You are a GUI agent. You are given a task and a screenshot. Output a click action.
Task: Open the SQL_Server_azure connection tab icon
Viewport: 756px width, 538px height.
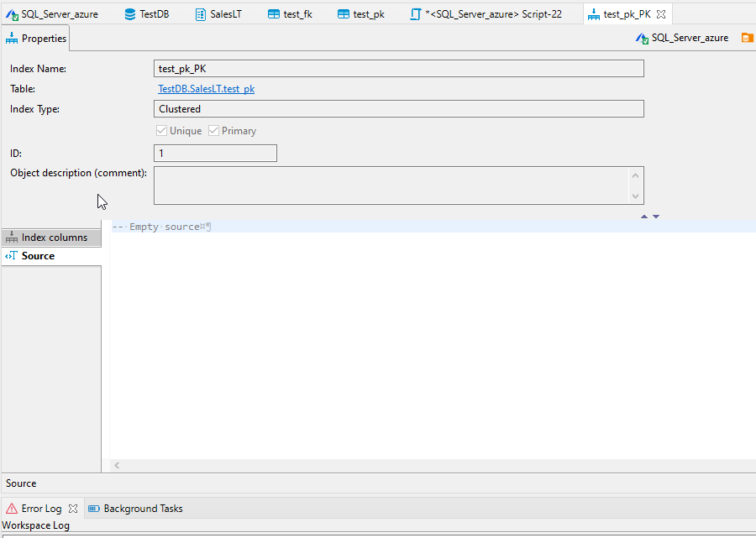12,13
